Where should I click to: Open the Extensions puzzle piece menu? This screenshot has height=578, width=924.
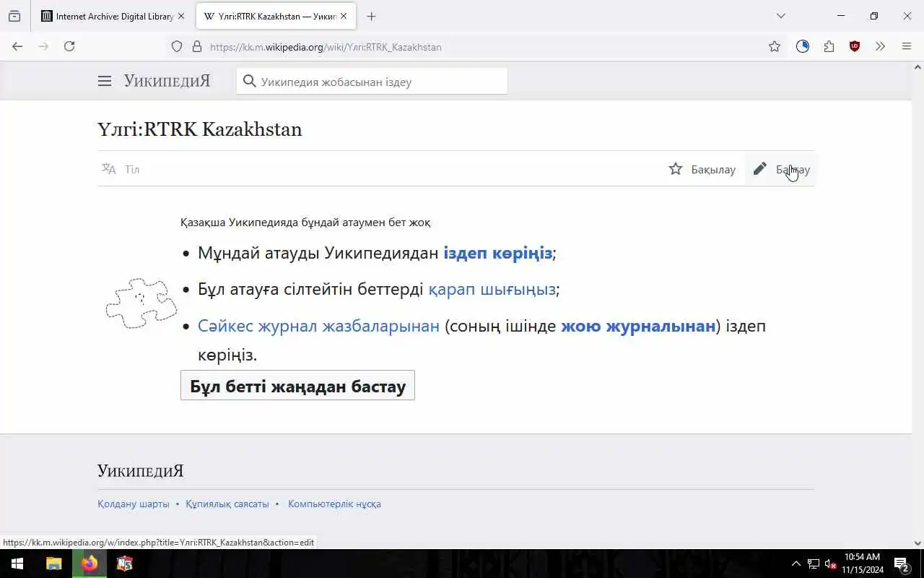pos(829,46)
